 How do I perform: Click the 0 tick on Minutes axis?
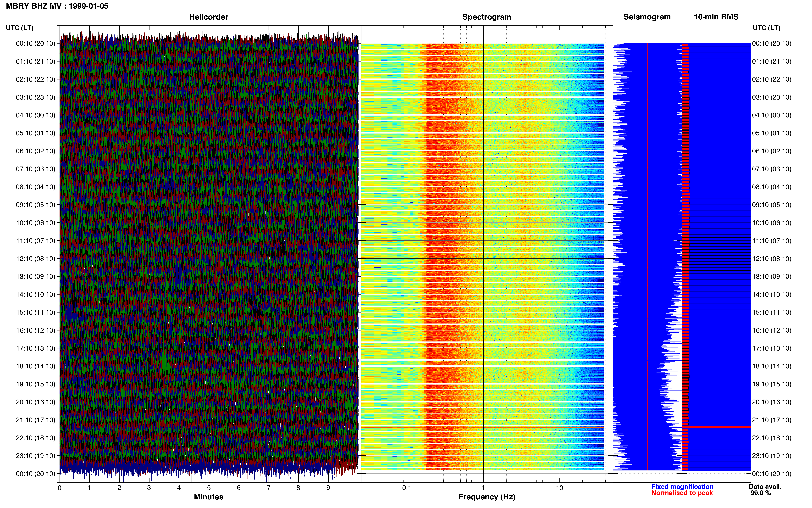tap(59, 488)
